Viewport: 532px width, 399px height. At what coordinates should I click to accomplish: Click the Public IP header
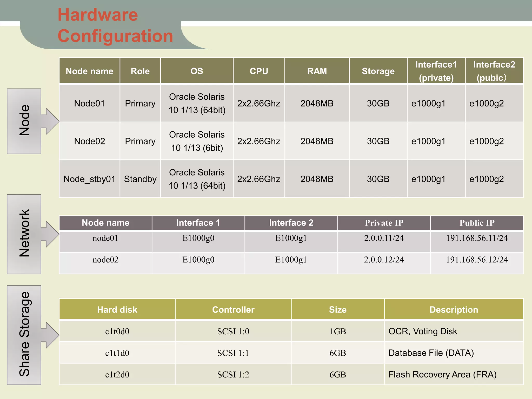pyautogui.click(x=477, y=223)
